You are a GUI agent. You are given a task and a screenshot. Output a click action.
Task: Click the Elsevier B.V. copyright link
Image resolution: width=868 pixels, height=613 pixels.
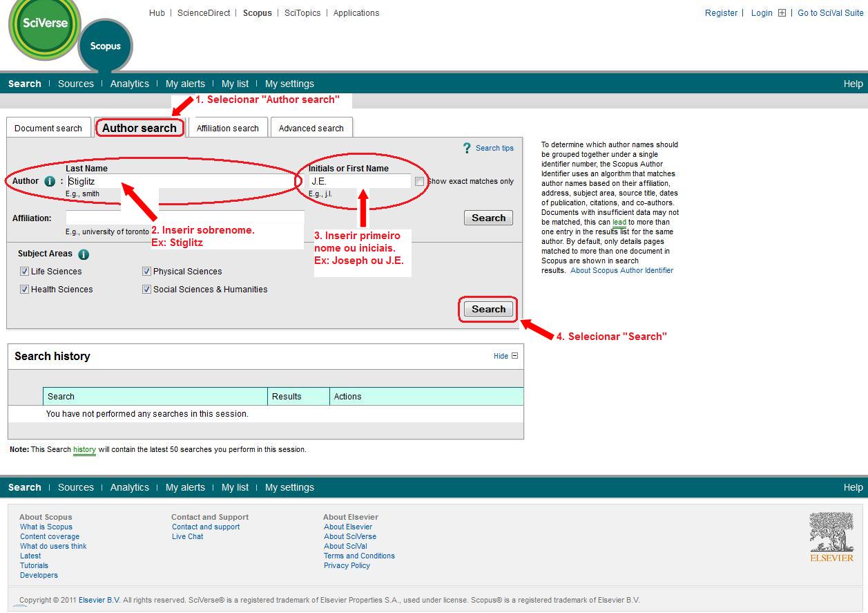[x=99, y=600]
